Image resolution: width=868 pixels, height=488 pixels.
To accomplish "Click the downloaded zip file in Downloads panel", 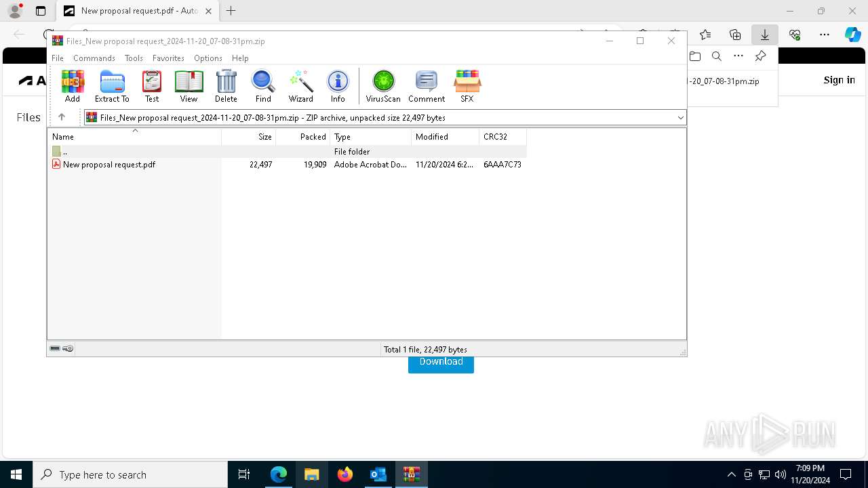I will pos(724,81).
